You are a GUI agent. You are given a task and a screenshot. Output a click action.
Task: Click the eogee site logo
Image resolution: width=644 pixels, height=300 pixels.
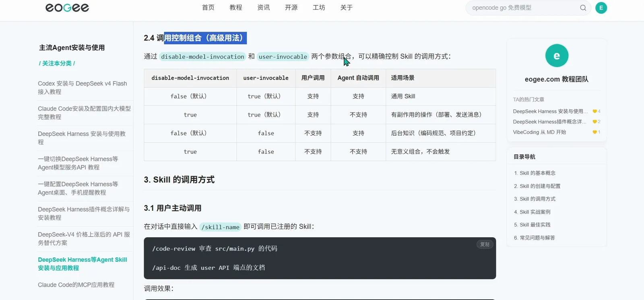[x=67, y=8]
